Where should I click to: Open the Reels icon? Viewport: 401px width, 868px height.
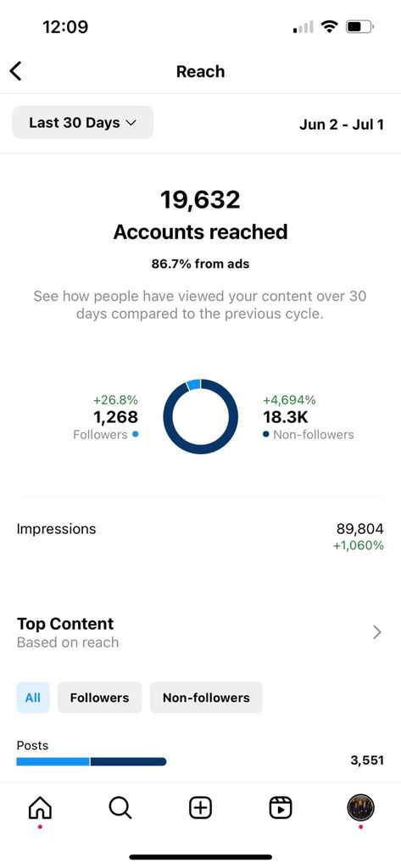[x=281, y=808]
